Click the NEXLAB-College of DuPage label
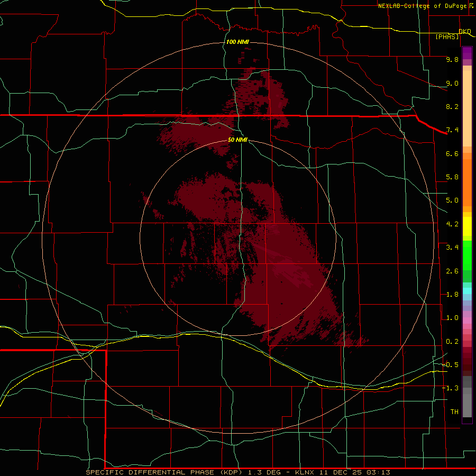The image size is (476, 476). point(423,6)
